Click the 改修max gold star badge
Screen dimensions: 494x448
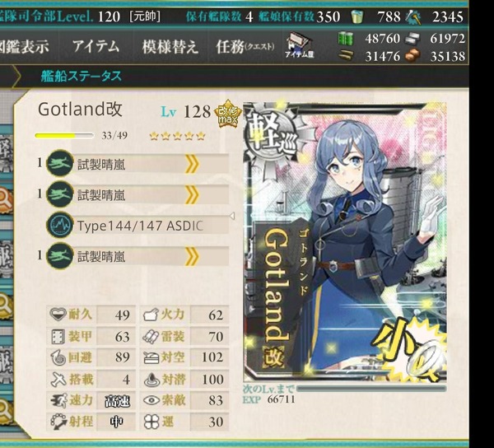click(x=228, y=114)
